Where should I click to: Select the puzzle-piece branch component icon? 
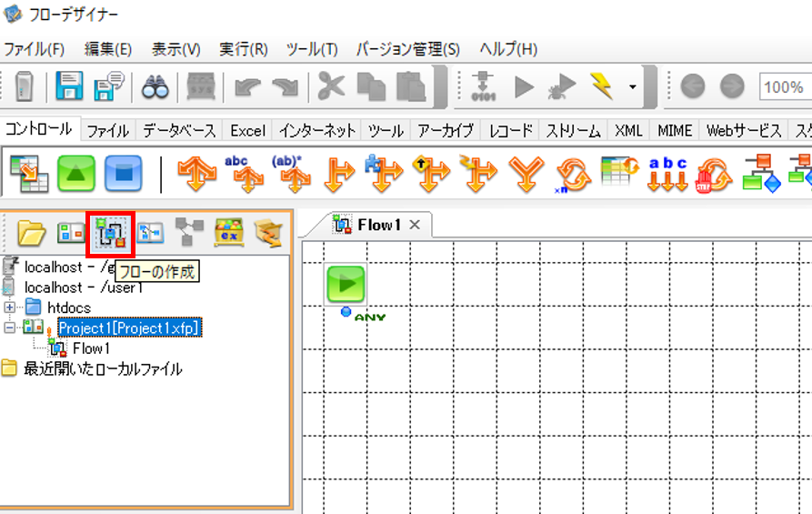(384, 173)
